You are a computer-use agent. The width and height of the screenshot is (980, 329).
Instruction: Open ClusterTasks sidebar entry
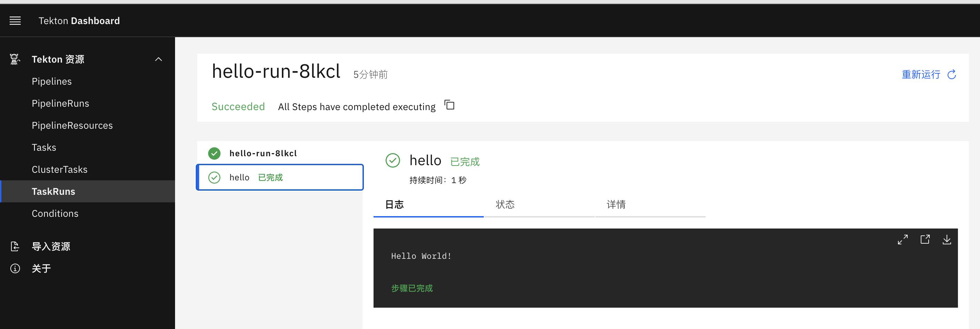click(x=88, y=169)
